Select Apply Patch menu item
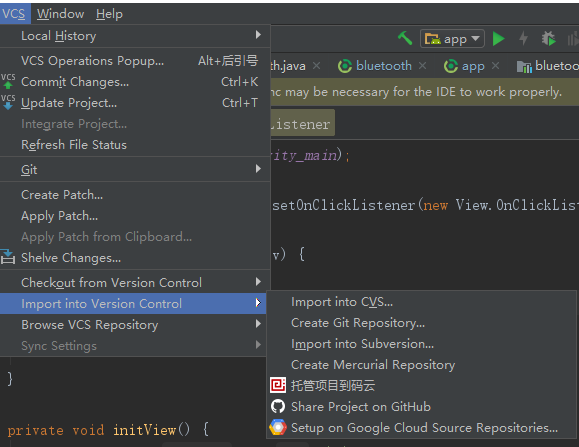Viewport: 579px width, 447px height. [x=135, y=216]
